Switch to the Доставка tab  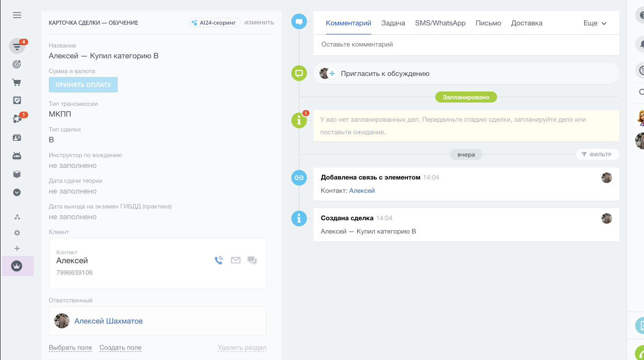[527, 23]
